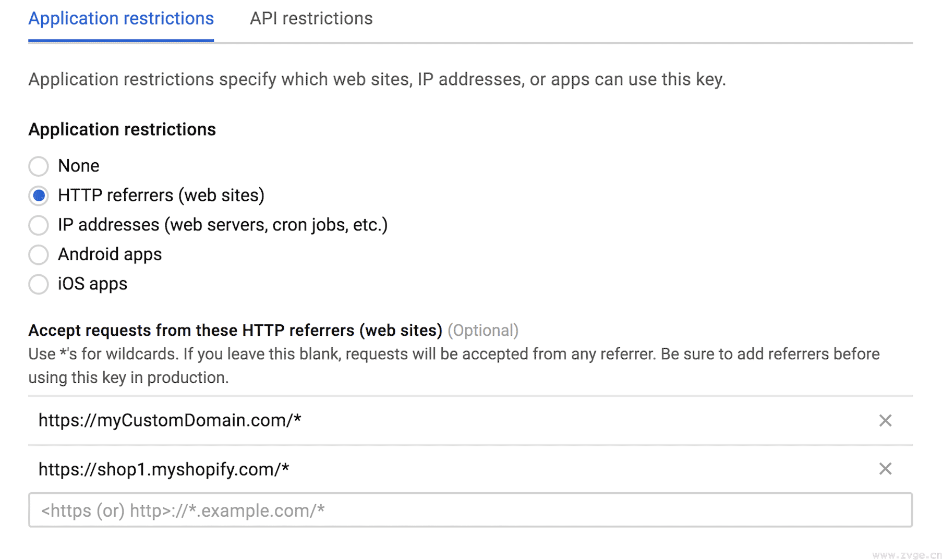
Task: Choose the IP addresses restriction radio button
Action: tap(39, 225)
